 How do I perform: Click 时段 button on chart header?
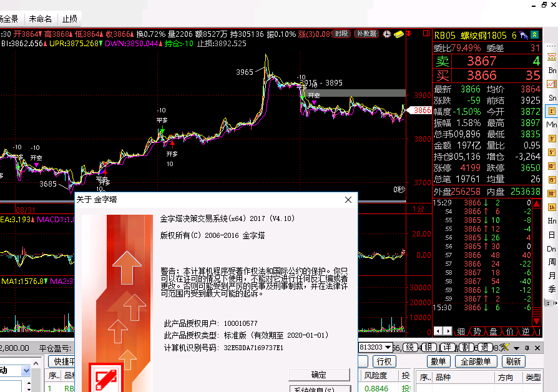(341, 34)
